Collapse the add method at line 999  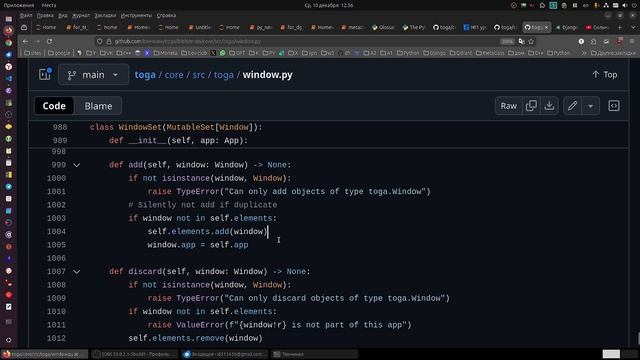click(76, 165)
